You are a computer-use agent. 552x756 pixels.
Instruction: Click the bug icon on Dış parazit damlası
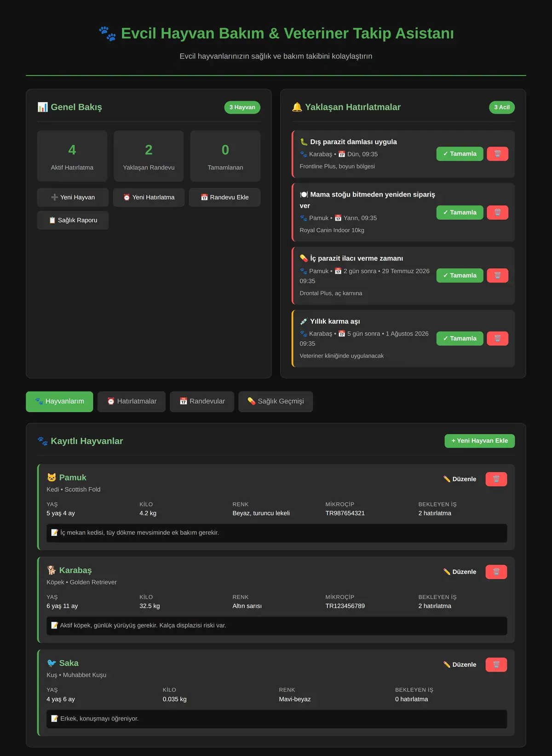[304, 142]
